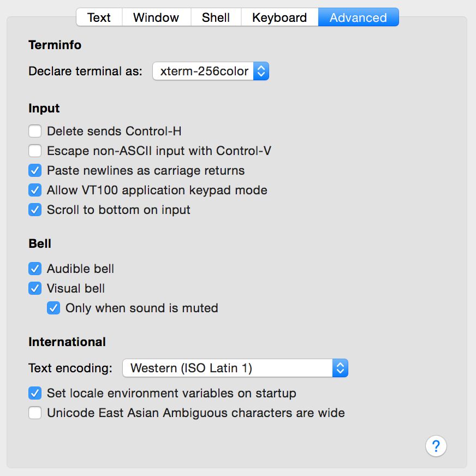The height and width of the screenshot is (476, 476).
Task: Turn off the Audible bell checkbox
Action: point(35,269)
